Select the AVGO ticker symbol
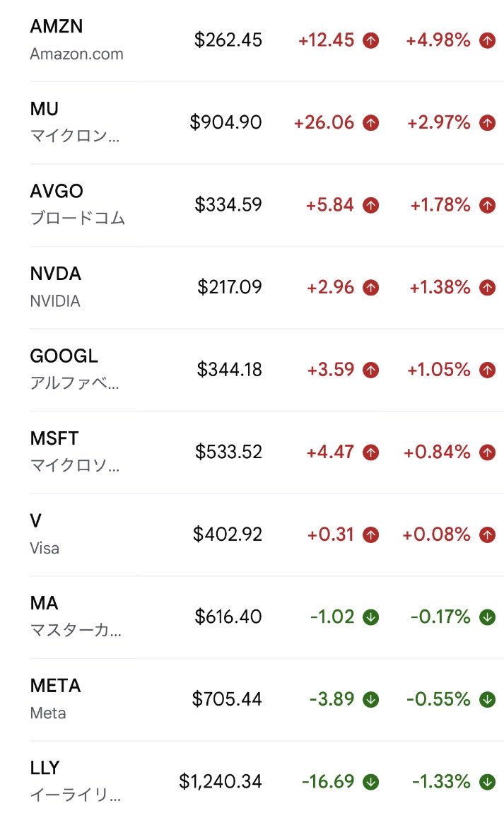The height and width of the screenshot is (818, 504). [x=57, y=191]
